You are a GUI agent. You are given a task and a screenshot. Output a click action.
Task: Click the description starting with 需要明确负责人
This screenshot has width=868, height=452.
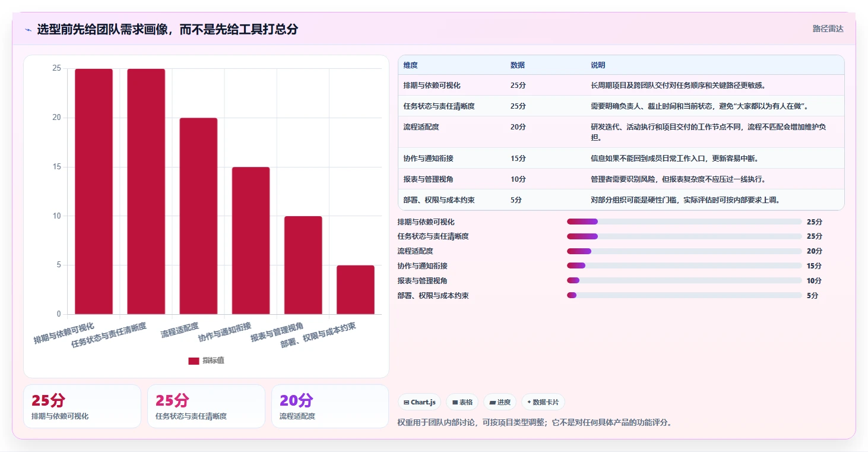(700, 106)
